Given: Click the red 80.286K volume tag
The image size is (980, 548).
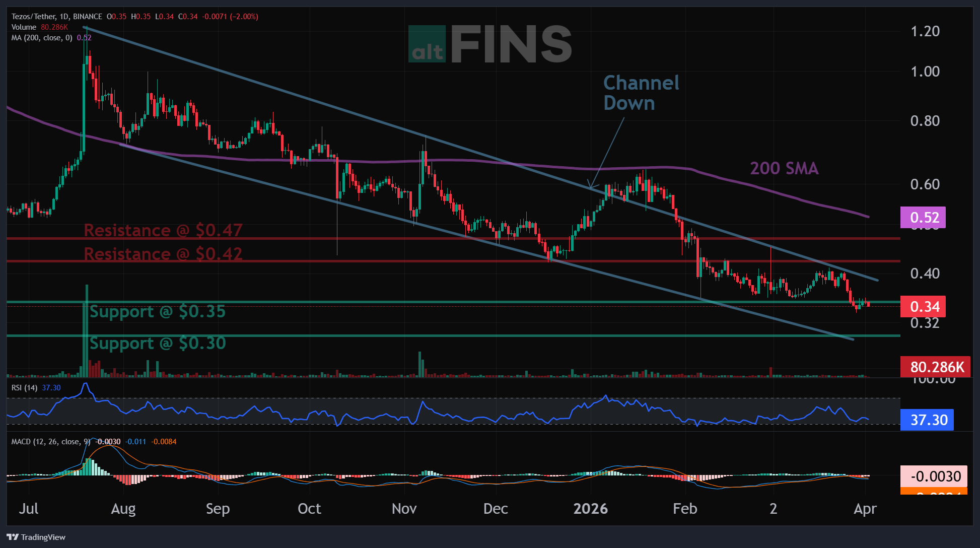Looking at the screenshot, I should coord(935,367).
